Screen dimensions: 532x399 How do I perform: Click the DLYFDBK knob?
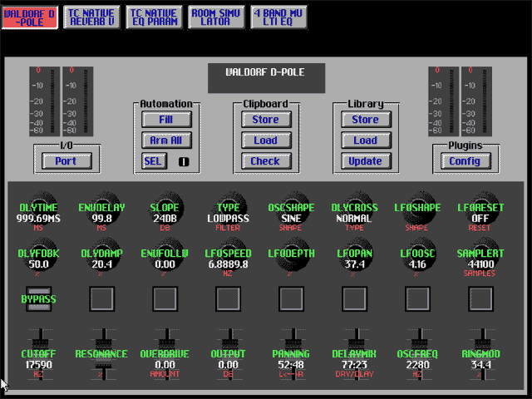click(39, 254)
